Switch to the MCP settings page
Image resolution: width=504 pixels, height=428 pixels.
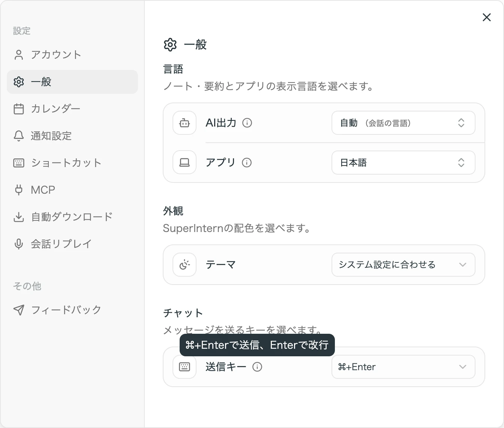[x=72, y=190]
